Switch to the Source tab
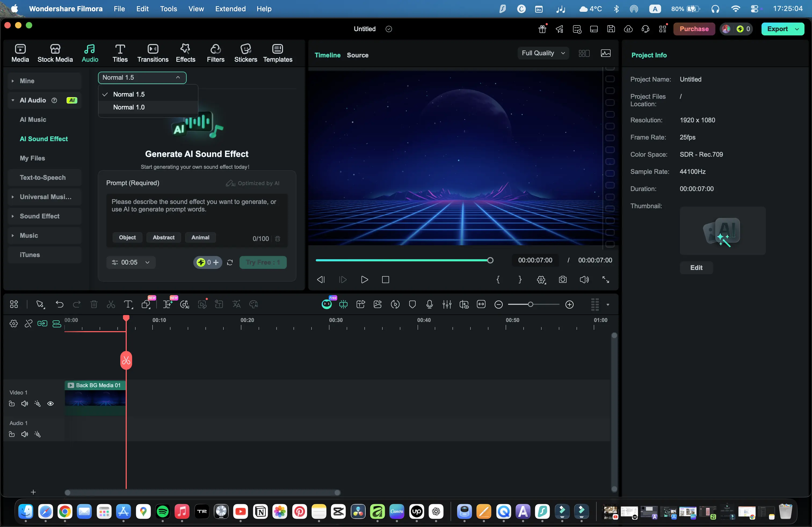Viewport: 812px width, 527px height. pyautogui.click(x=357, y=55)
